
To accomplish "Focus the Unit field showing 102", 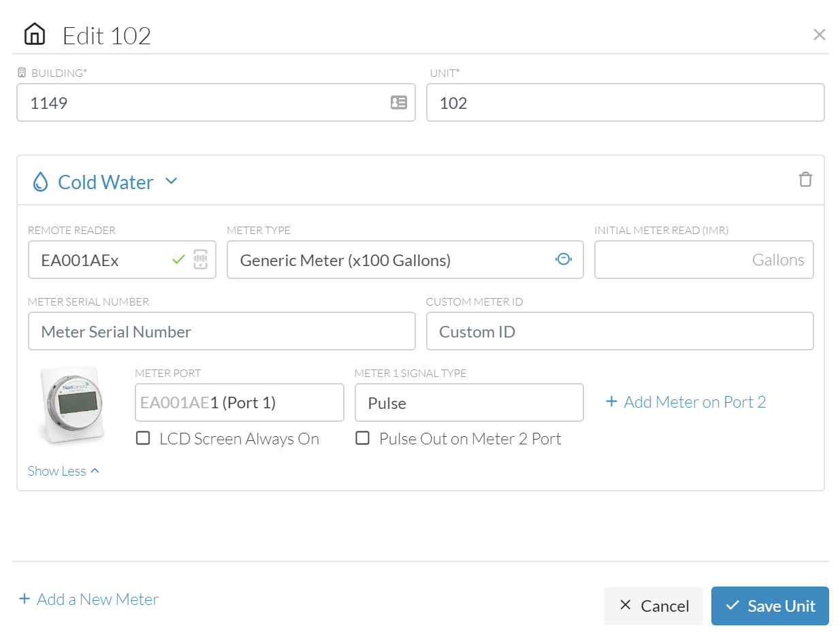I will [625, 103].
